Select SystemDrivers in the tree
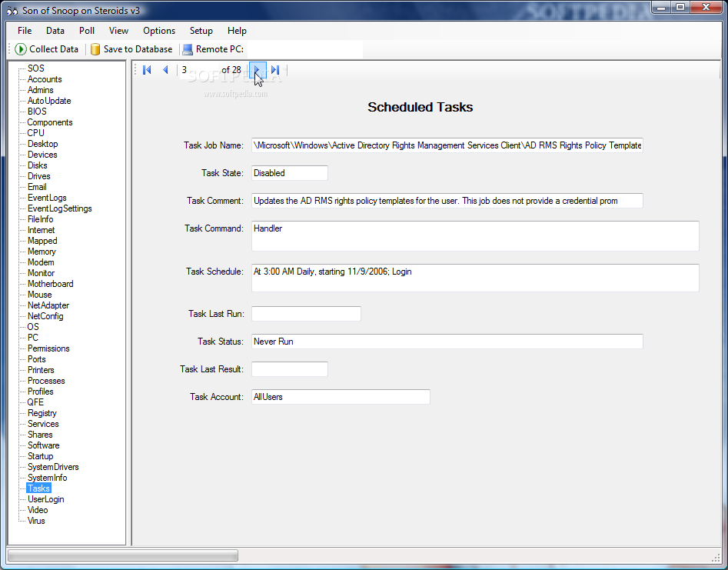The image size is (728, 570). coord(53,467)
